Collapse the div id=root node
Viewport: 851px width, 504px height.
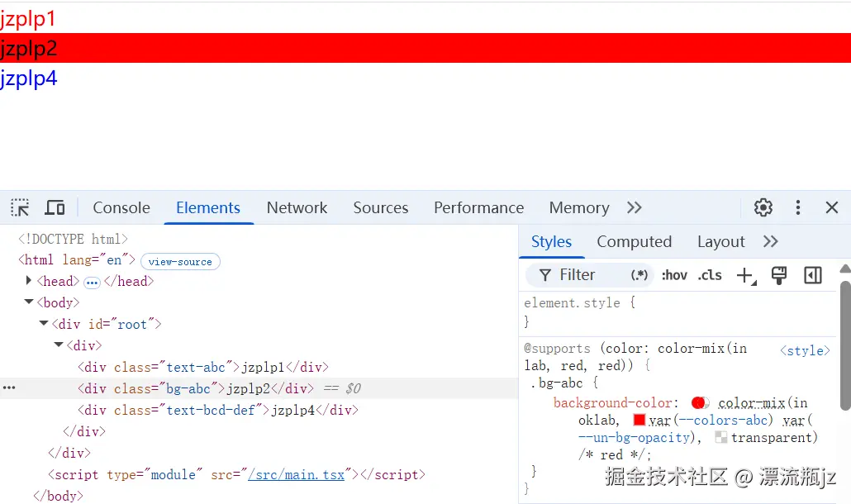pos(44,323)
